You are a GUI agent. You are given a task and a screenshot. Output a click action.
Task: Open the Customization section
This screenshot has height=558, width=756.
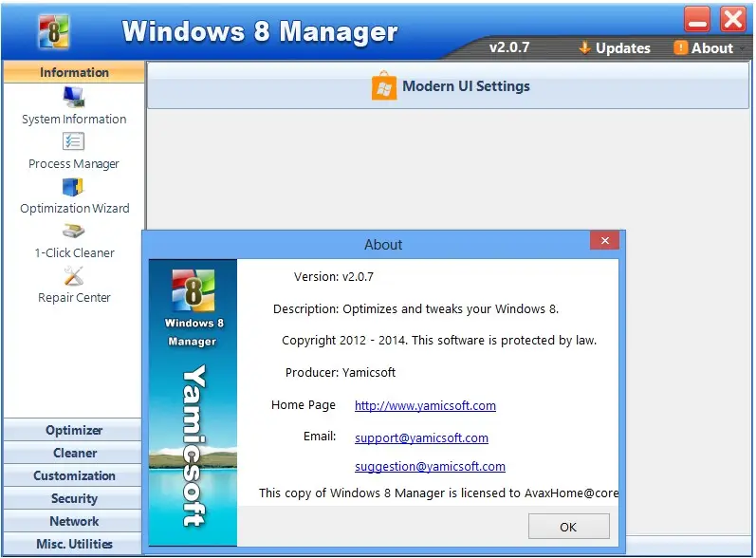(x=73, y=475)
